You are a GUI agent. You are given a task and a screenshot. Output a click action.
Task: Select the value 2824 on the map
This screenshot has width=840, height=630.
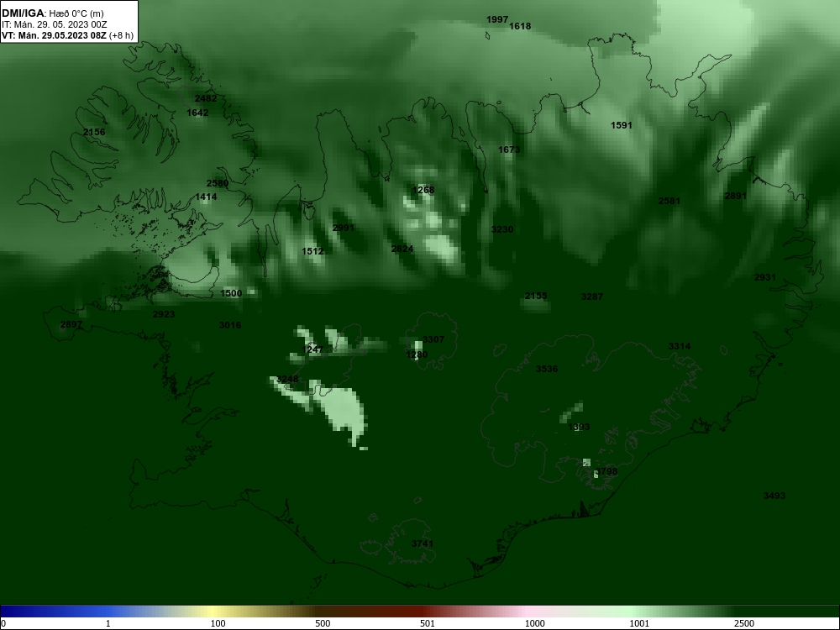tap(402, 248)
